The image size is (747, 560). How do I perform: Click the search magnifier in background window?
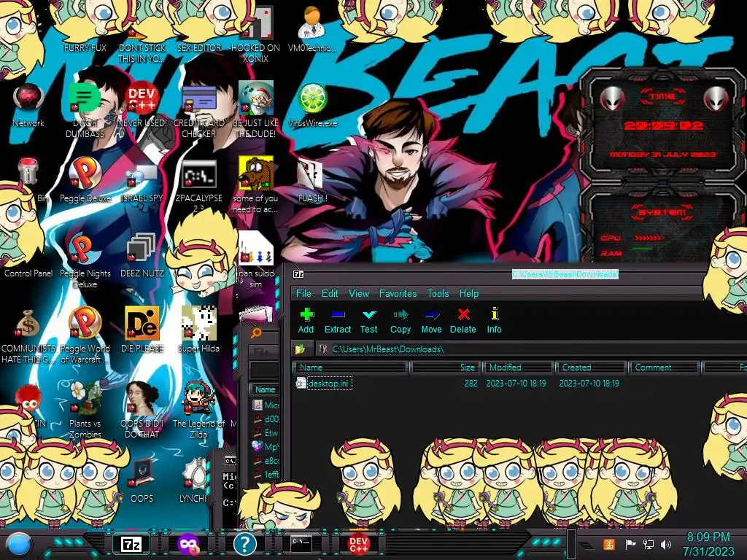[256, 332]
